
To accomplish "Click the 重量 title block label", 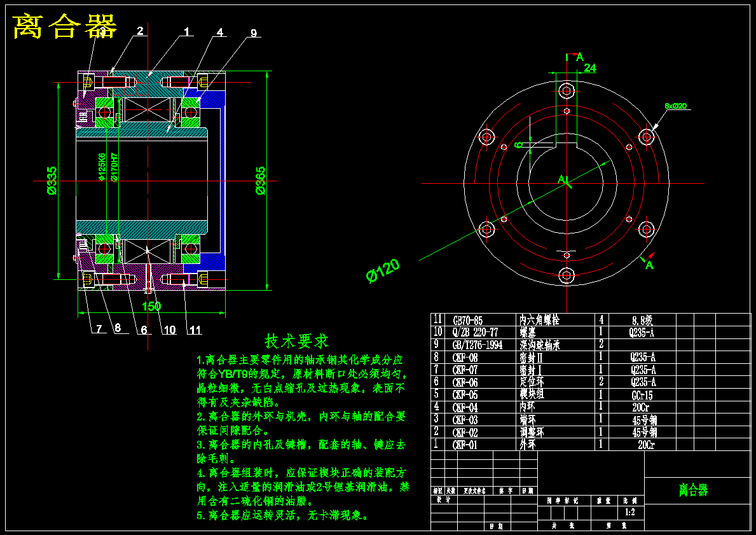I will point(604,501).
